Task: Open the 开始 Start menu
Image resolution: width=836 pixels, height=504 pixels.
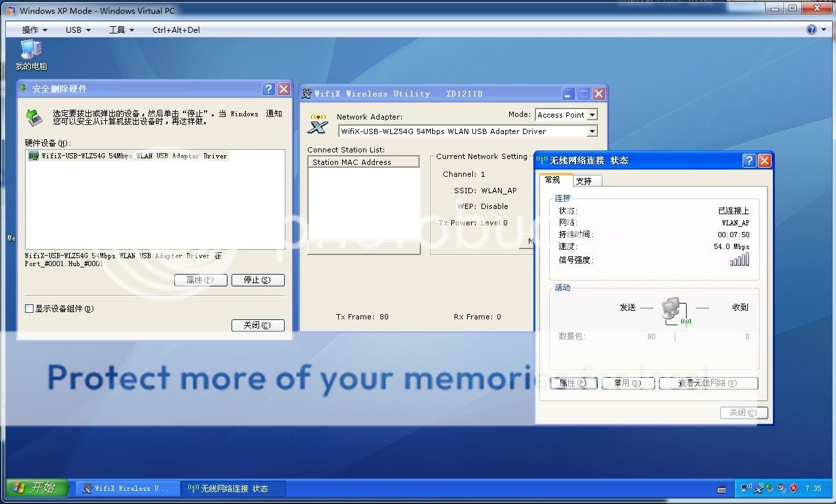Action: point(38,488)
